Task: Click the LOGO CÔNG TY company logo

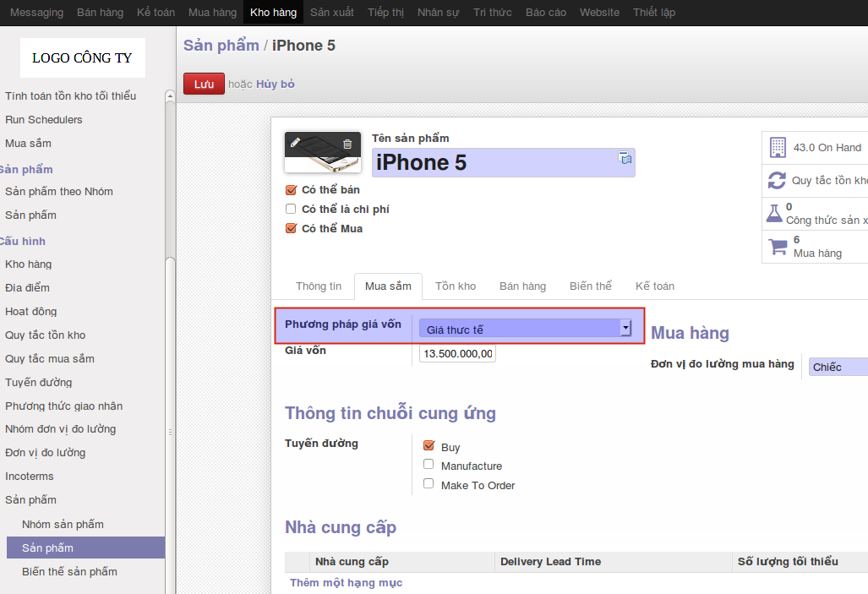Action: point(83,57)
